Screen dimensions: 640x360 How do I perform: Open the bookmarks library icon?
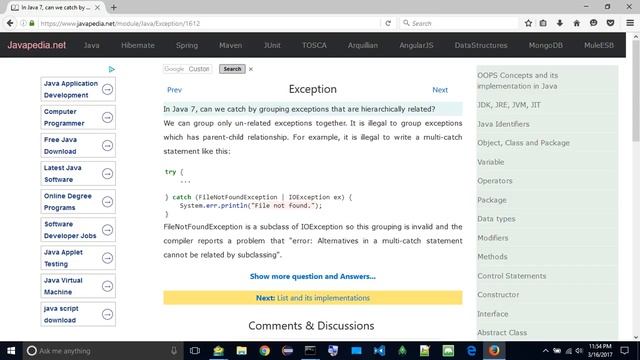543,23
